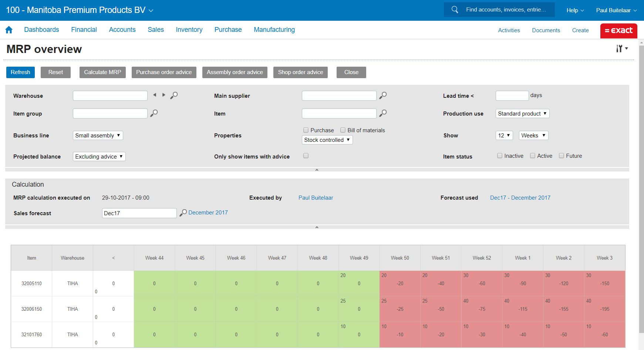Image resolution: width=644 pixels, height=350 pixels.
Task: Open the Manufacturing menu
Action: click(x=274, y=30)
